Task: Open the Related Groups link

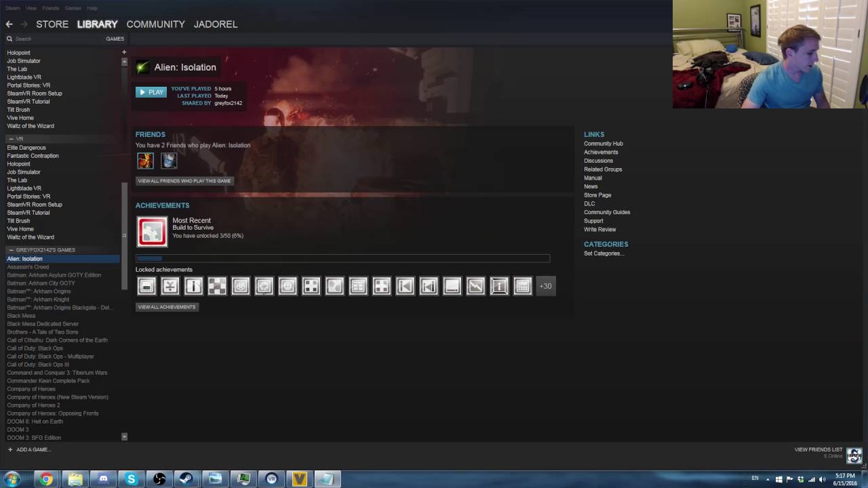Action: [x=603, y=169]
